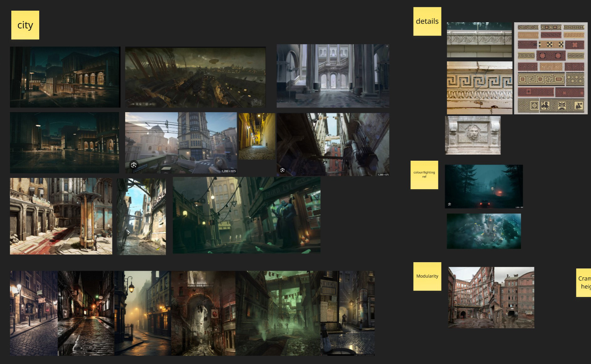The image size is (591, 364).
Task: Select sunlit street image with poster column
Action: (x=61, y=216)
